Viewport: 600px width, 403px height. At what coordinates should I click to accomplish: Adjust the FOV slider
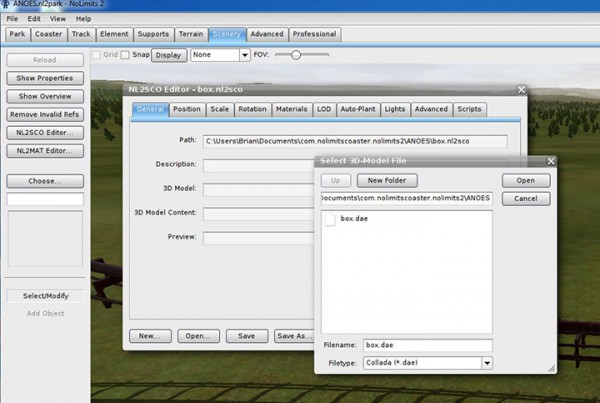(296, 55)
